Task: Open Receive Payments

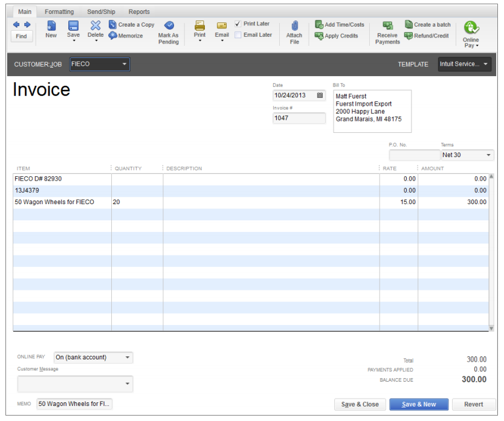Action: (387, 33)
